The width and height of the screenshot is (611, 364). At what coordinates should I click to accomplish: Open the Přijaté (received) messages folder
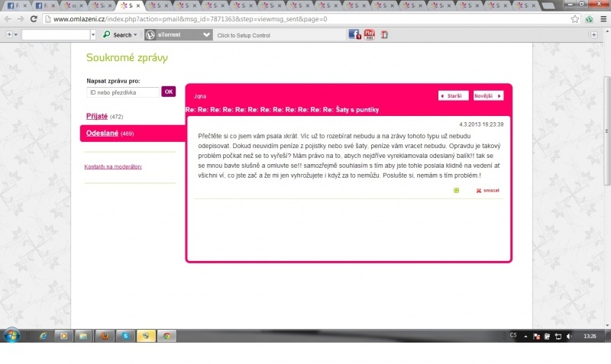[97, 116]
